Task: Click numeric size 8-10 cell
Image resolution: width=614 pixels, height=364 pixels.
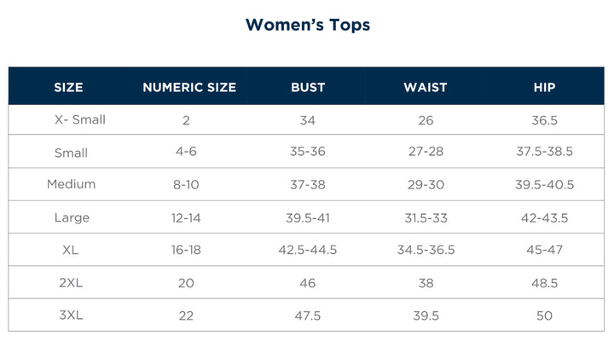Action: (x=186, y=185)
